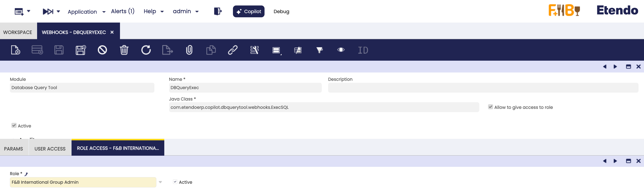Toggle Allow to give access to role
The width and height of the screenshot is (644, 194).
tap(490, 107)
